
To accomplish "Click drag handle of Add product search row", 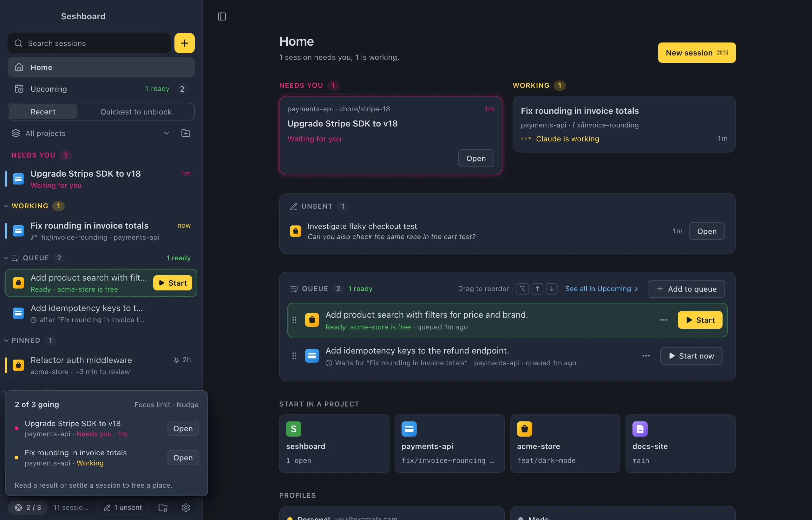I will pyautogui.click(x=294, y=320).
